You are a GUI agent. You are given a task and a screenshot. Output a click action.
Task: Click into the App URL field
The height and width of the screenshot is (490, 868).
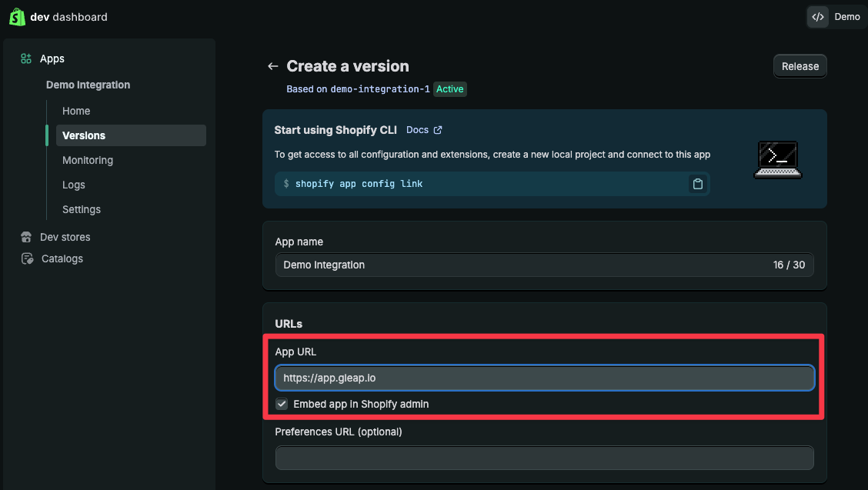544,378
